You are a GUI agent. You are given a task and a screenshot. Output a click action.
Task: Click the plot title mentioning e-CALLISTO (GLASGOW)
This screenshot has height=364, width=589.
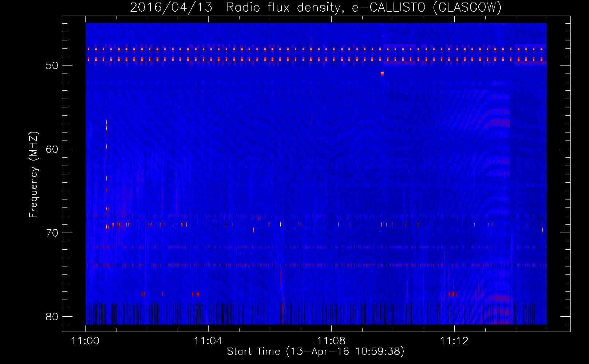coord(316,7)
